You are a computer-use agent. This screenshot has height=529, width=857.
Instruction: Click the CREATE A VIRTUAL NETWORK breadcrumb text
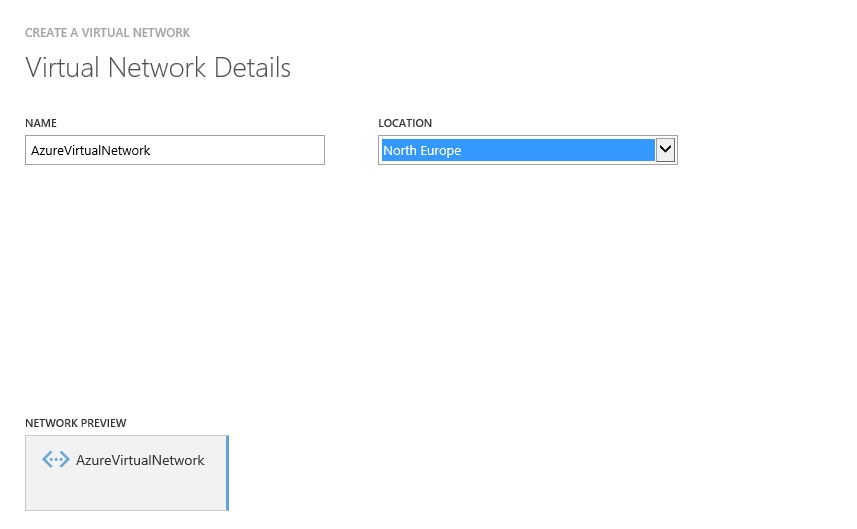pos(107,33)
